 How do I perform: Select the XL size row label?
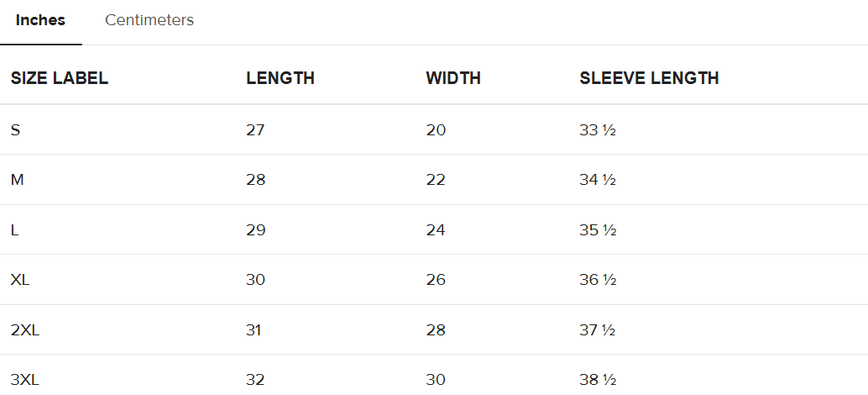click(20, 280)
